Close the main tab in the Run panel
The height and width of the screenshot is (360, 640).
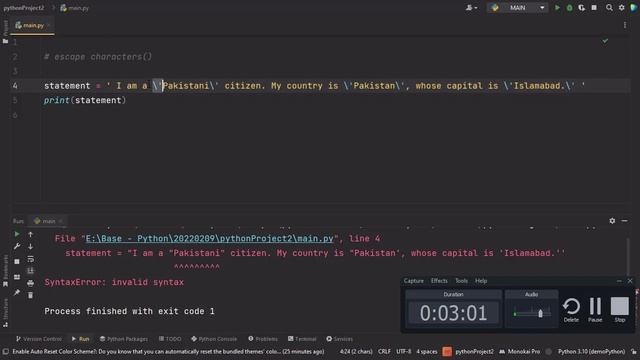click(x=60, y=221)
